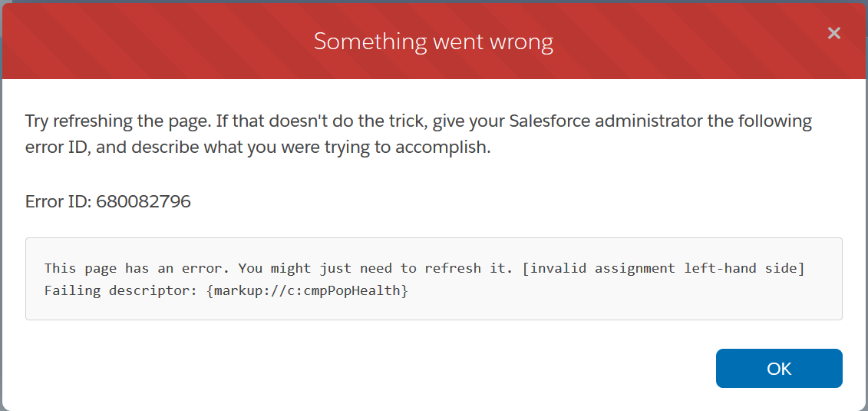
Task: Close the error dialog with the X icon
Action: click(x=834, y=33)
